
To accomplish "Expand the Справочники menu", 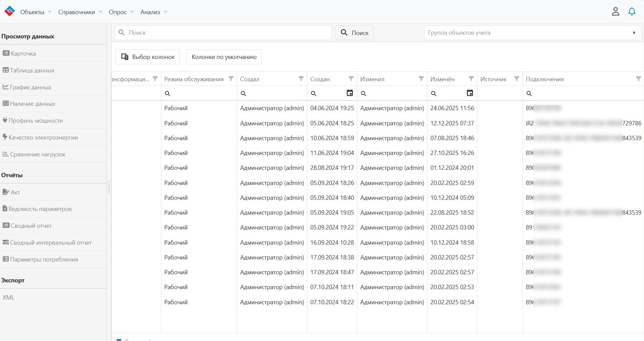I will coord(80,12).
